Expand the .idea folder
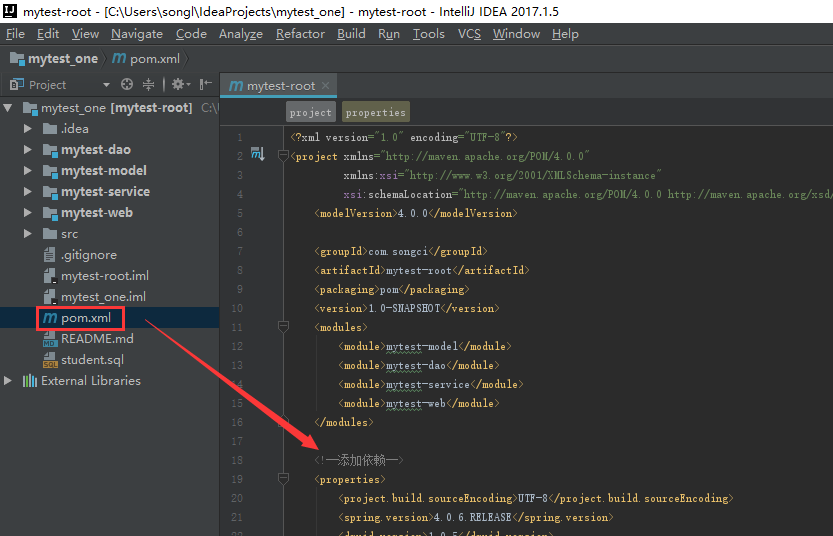 [28, 129]
